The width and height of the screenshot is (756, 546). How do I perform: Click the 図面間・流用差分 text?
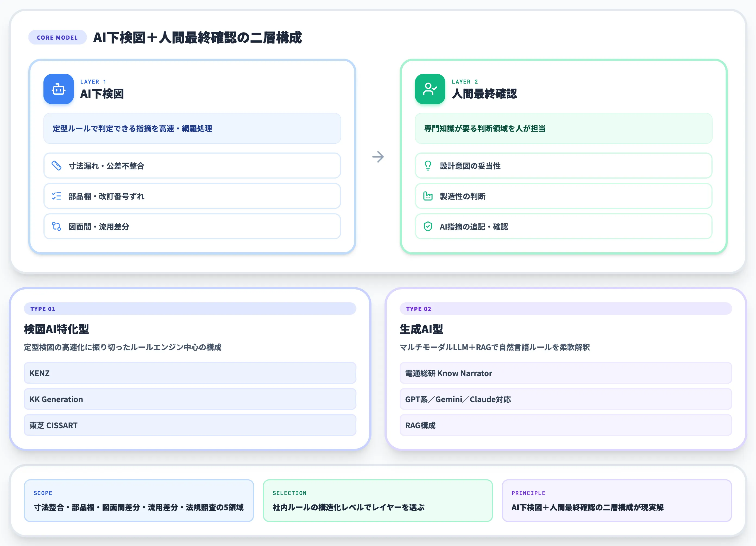(99, 227)
